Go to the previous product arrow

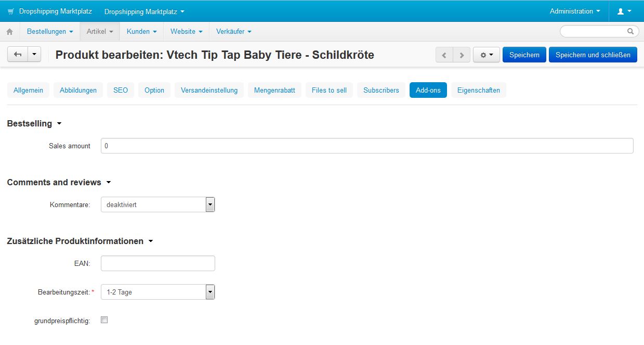click(444, 55)
